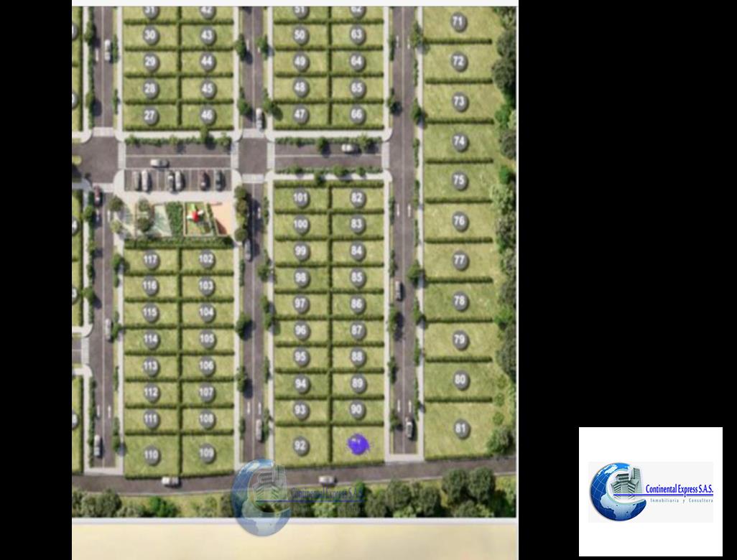Screen dimensions: 737x560
Task: Click the globe watermark on the map
Action: click(x=262, y=495)
